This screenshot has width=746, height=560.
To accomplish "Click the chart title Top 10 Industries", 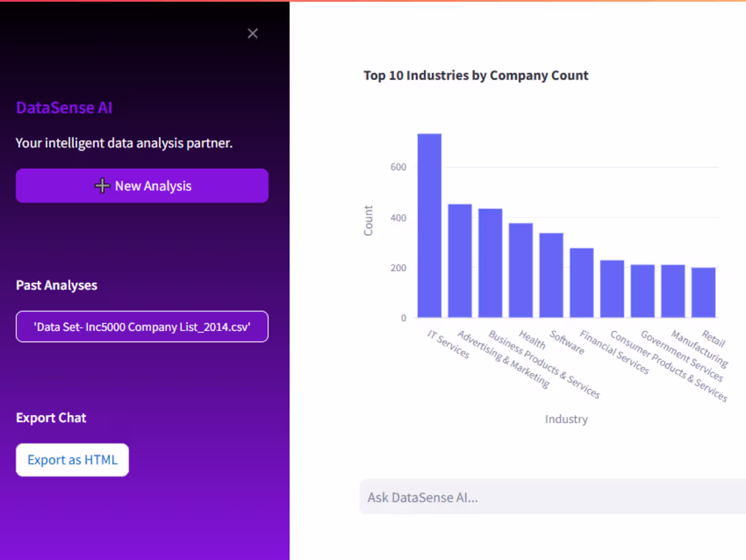I will coord(476,75).
